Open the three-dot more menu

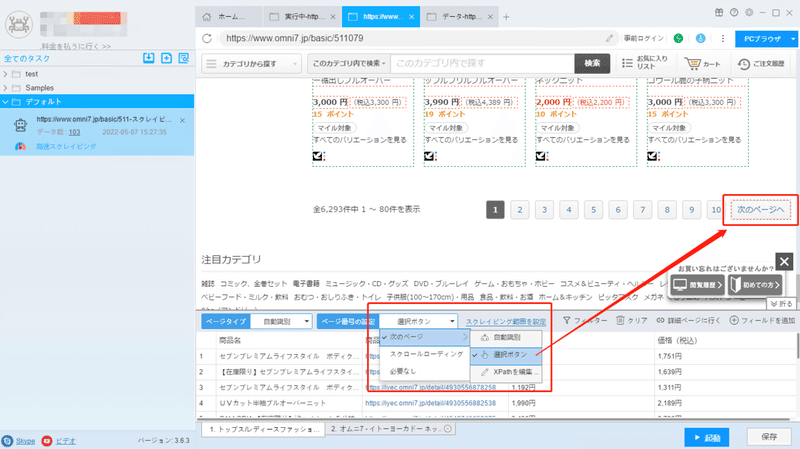point(723,38)
